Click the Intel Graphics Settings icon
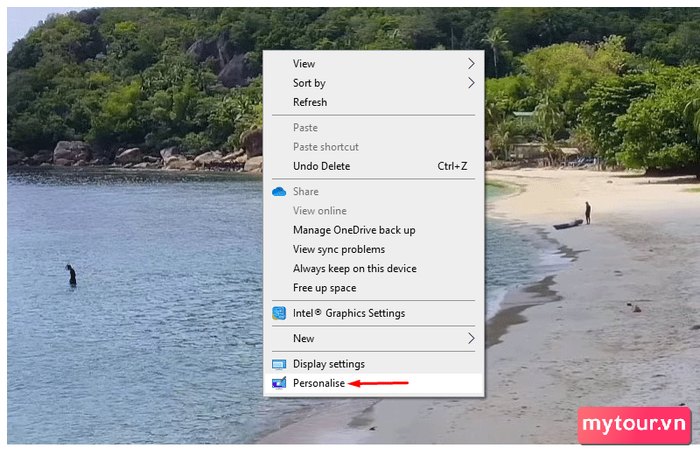This screenshot has height=455, width=700. click(279, 313)
